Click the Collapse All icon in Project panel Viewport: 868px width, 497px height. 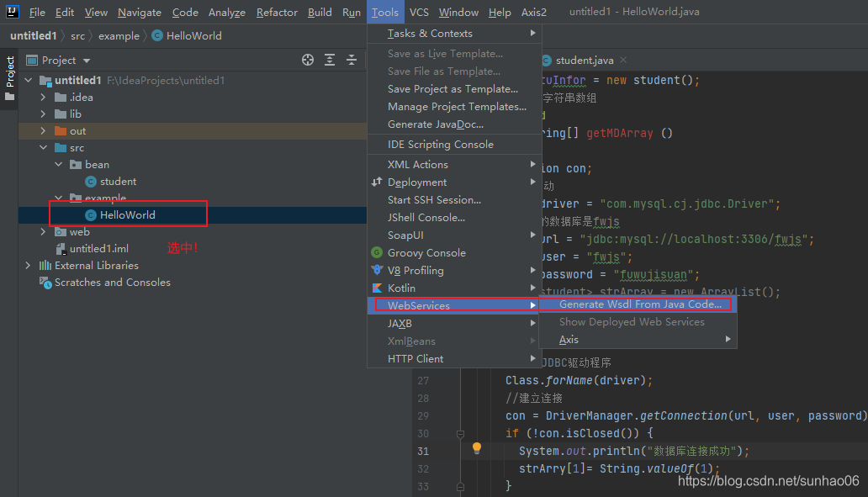coord(352,60)
